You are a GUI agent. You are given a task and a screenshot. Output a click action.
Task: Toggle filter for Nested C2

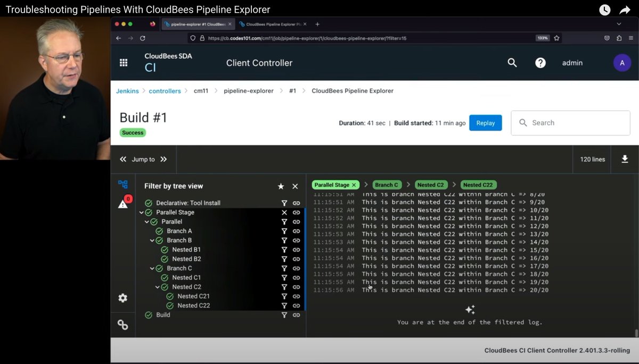pyautogui.click(x=284, y=287)
